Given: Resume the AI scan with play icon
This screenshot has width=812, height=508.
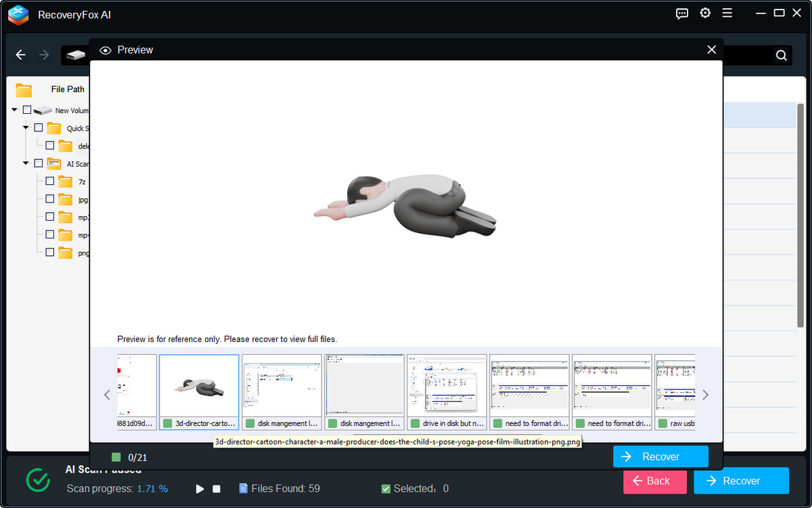Looking at the screenshot, I should [x=200, y=488].
